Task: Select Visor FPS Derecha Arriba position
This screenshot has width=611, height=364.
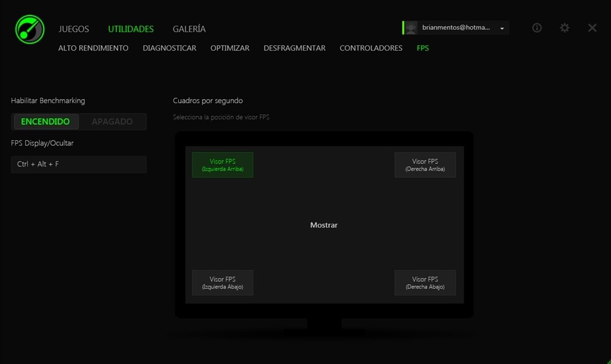Action: [425, 165]
